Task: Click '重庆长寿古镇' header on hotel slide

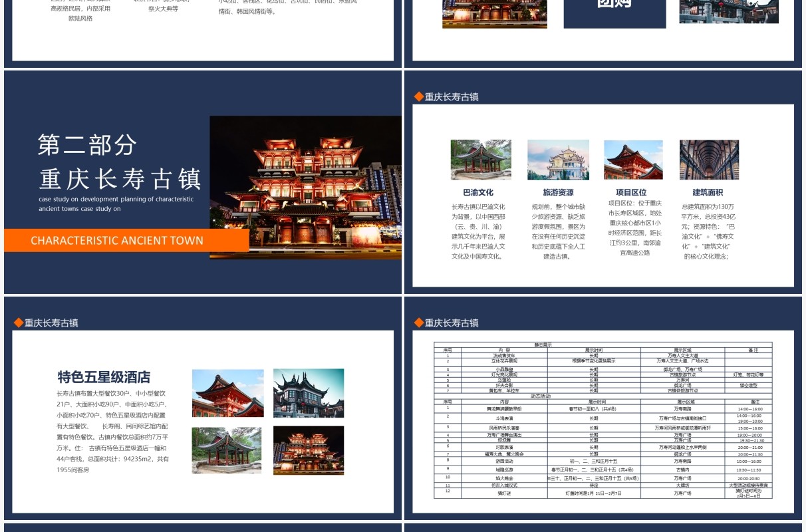Action: click(51, 323)
